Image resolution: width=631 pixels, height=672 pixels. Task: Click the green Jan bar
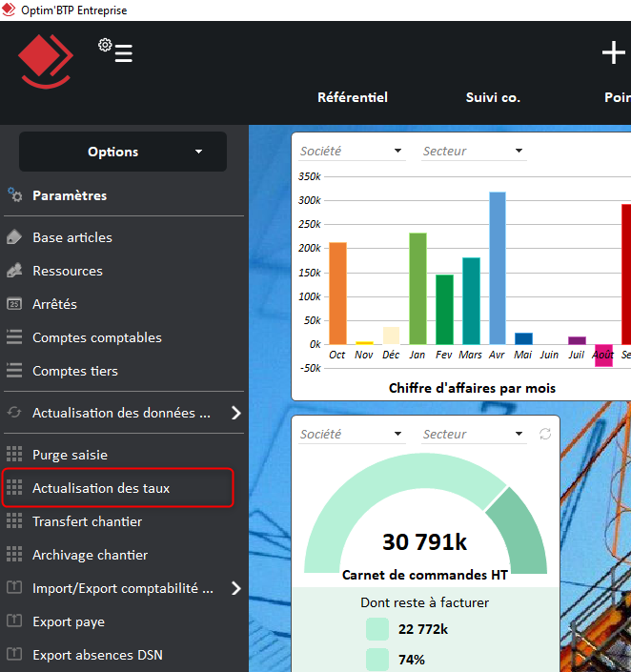pyautogui.click(x=417, y=289)
